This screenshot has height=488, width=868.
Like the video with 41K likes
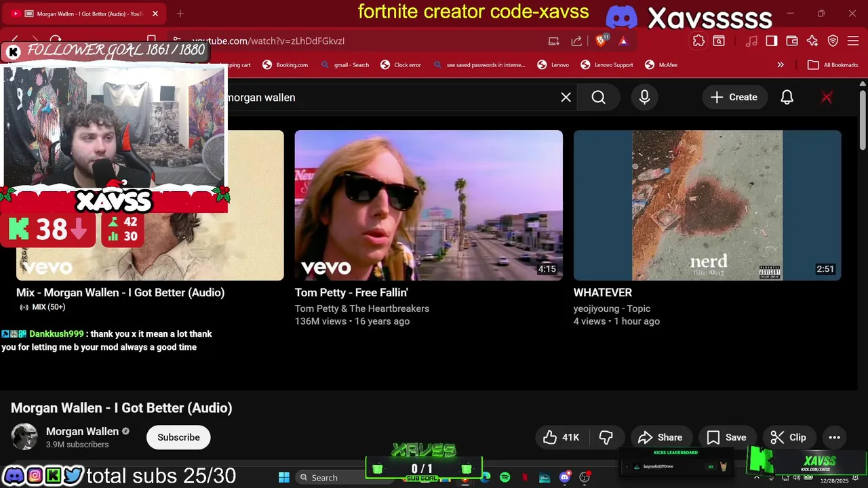point(562,437)
